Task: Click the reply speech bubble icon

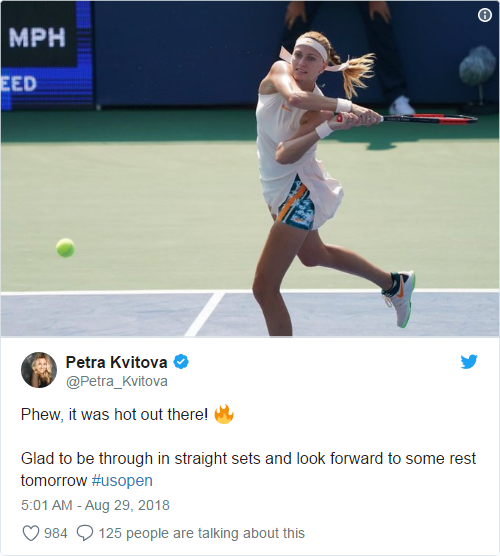Action: pos(85,533)
